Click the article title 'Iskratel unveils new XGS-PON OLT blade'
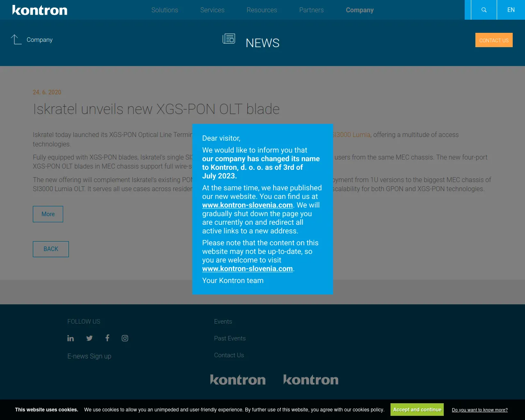 click(156, 109)
